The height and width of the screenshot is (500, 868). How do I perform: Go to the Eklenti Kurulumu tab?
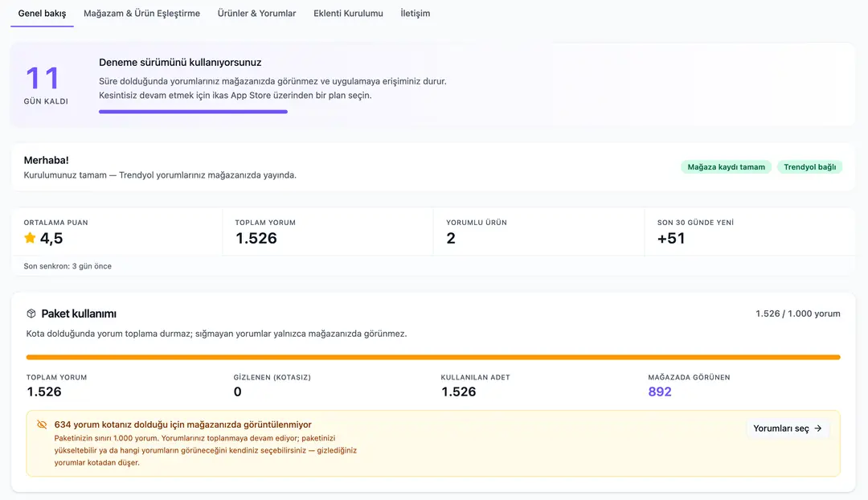[x=348, y=14]
